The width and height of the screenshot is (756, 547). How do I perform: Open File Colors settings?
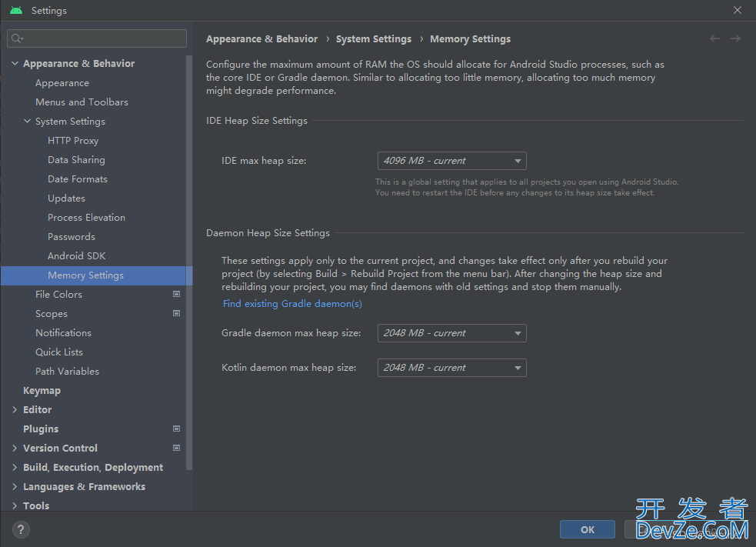tap(58, 294)
